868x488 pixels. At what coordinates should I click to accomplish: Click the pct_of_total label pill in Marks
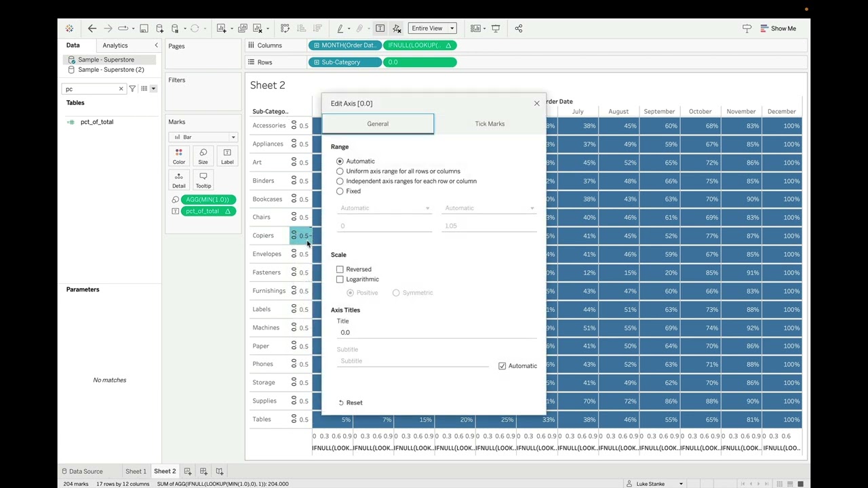point(208,211)
